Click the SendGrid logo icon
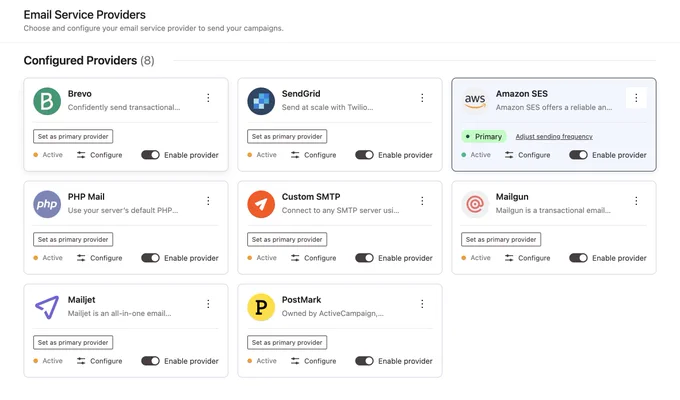The image size is (680, 400). point(261,101)
